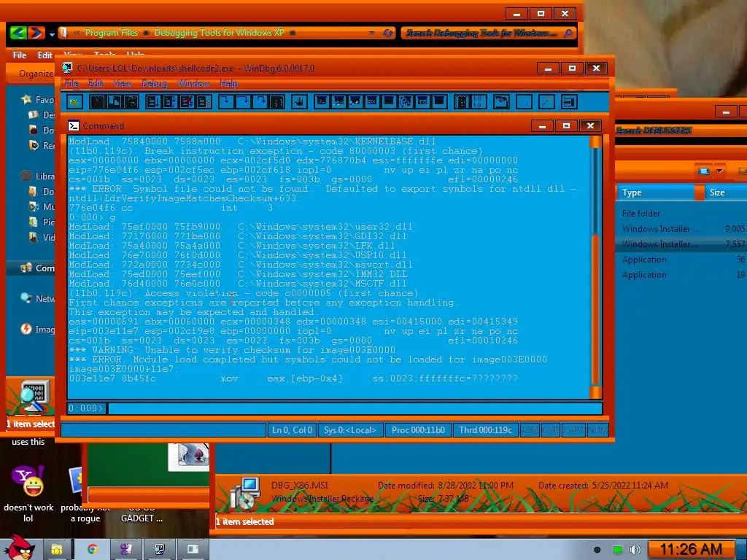Click the Go toolbar icon in WinDbg

tap(153, 102)
